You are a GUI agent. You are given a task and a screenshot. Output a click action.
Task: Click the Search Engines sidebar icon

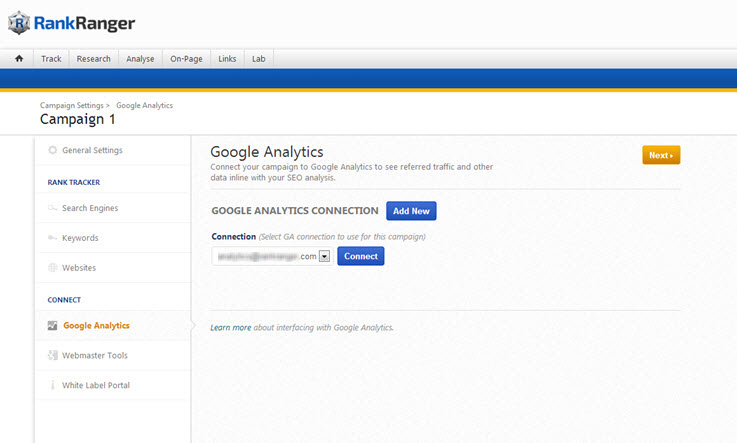(52, 208)
